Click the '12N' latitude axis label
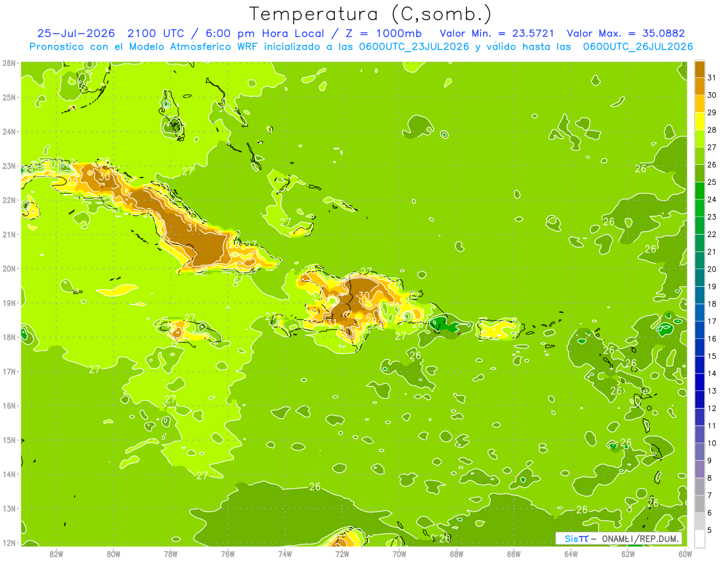Screen dimensions: 728x562 click(9, 543)
